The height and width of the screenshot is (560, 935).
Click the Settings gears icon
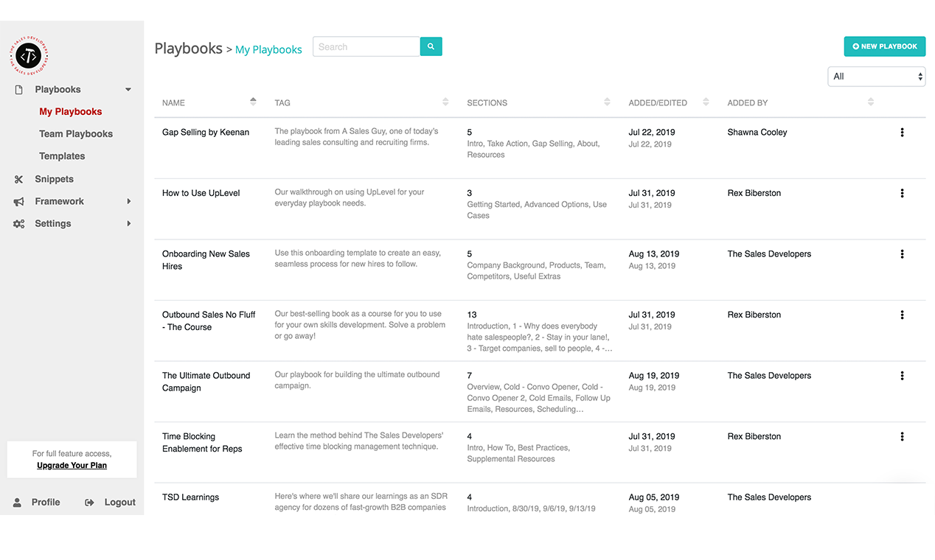tap(19, 224)
